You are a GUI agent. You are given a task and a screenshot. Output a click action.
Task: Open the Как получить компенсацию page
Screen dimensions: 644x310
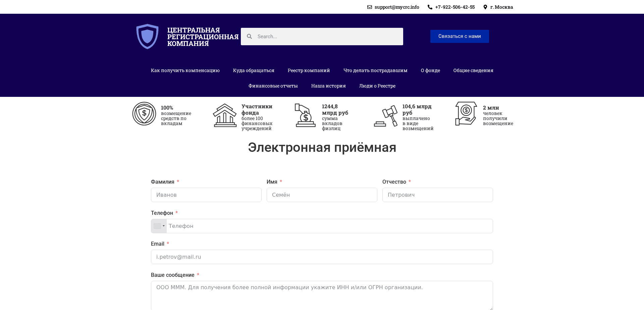point(185,70)
